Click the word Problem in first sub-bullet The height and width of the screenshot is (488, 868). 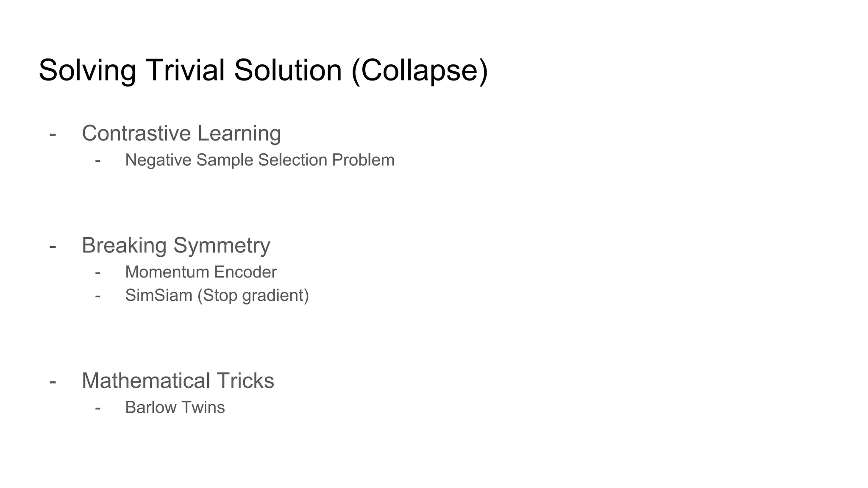point(363,160)
